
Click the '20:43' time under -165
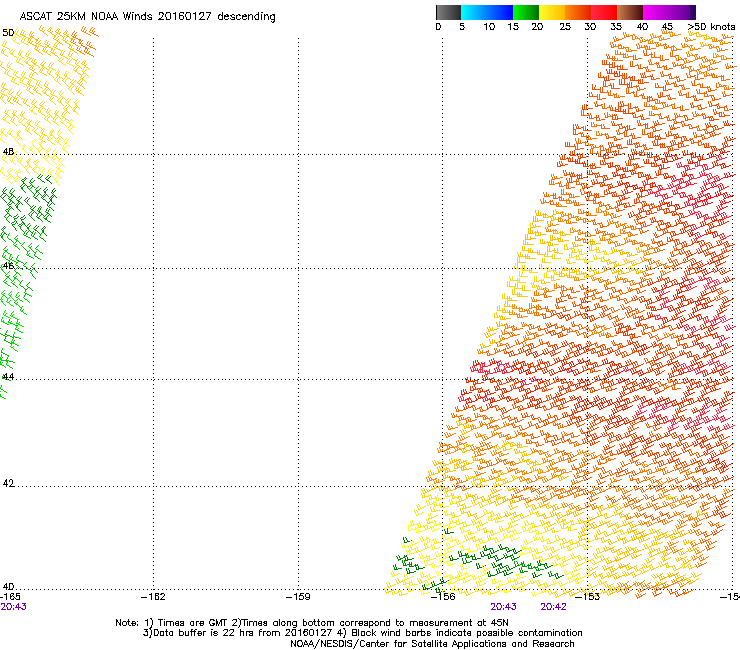click(13, 607)
